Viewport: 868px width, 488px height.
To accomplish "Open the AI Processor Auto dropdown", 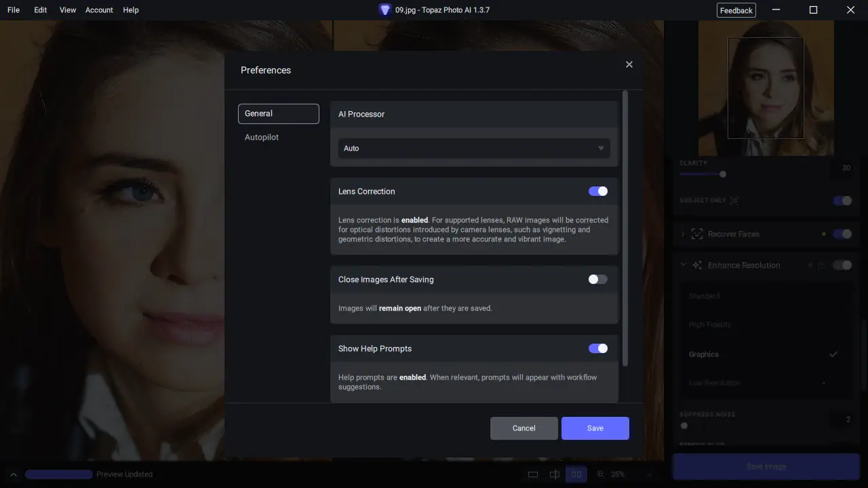I will pyautogui.click(x=474, y=148).
